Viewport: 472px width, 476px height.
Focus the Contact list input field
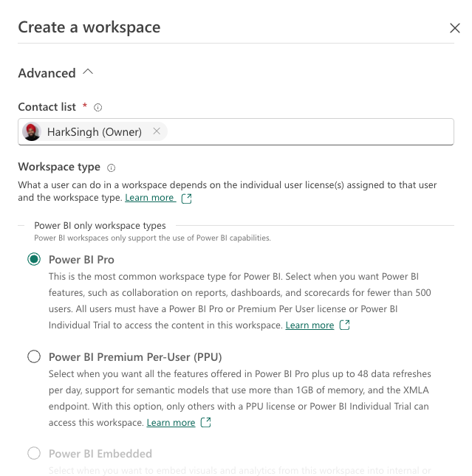[x=236, y=132]
